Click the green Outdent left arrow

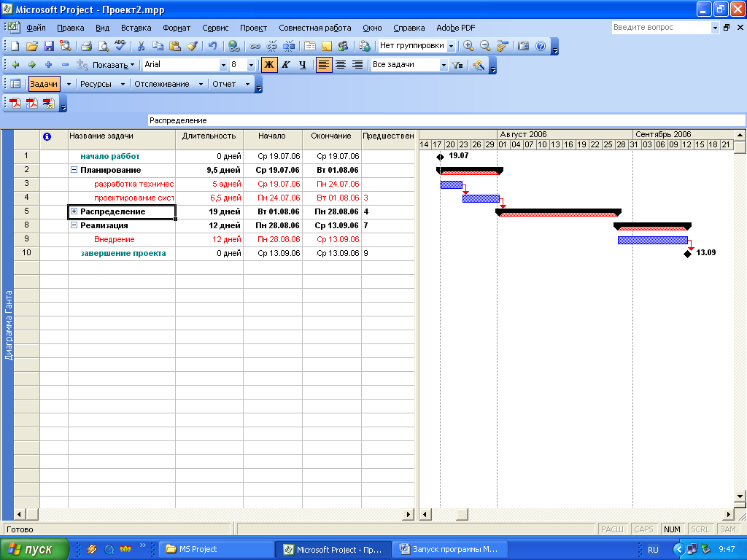click(15, 65)
